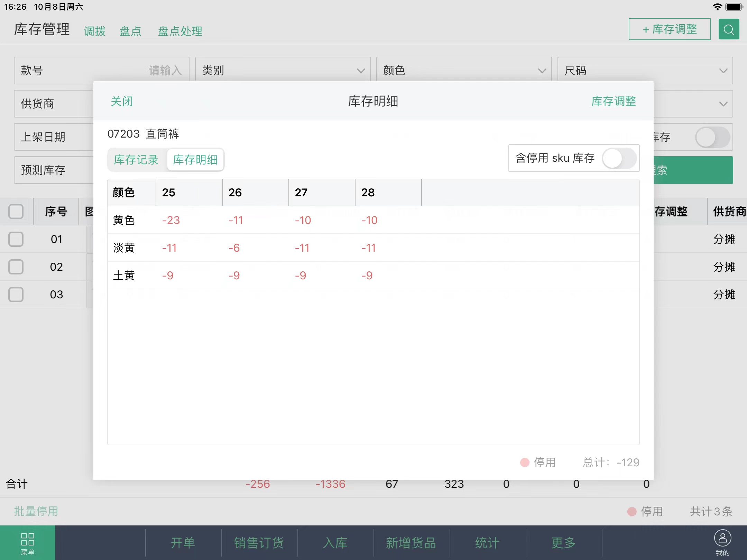
Task: Check the row 01 checkbox
Action: pyautogui.click(x=16, y=239)
